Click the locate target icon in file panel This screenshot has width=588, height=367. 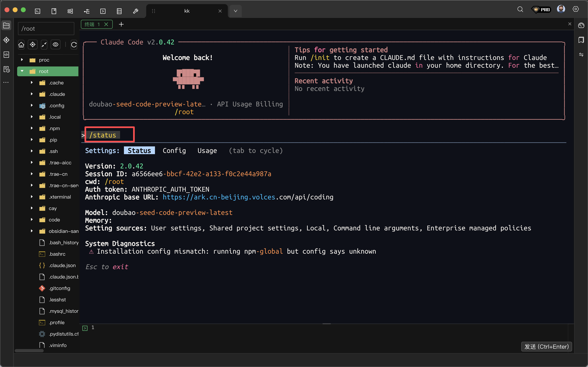pyautogui.click(x=32, y=45)
